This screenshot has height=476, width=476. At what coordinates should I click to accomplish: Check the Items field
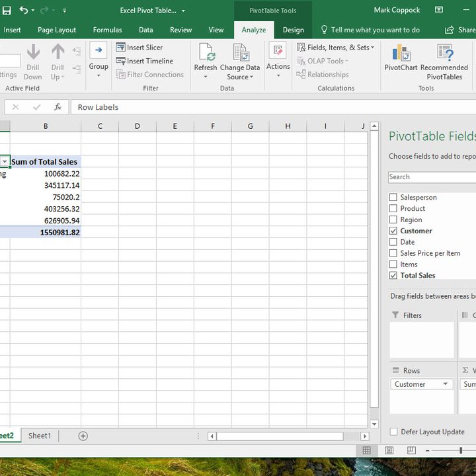coord(393,264)
